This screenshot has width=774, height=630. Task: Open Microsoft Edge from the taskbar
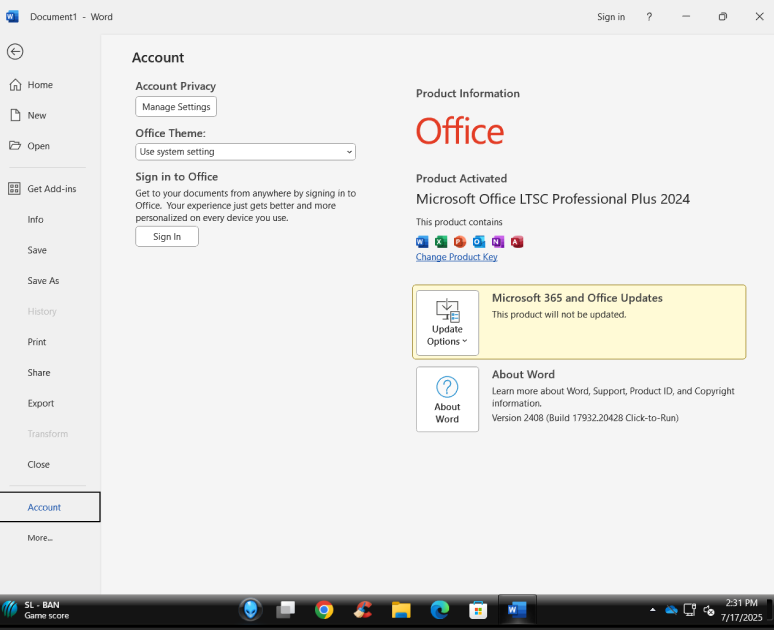point(439,610)
